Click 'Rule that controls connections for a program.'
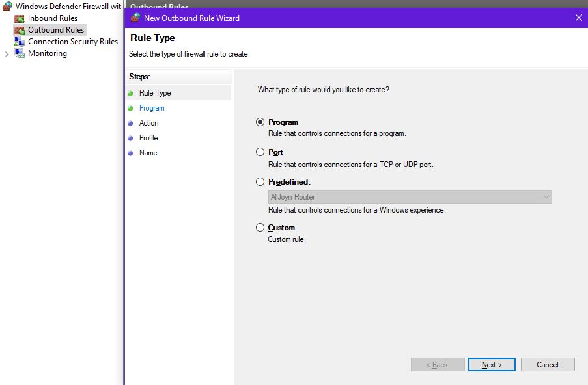 [x=337, y=133]
